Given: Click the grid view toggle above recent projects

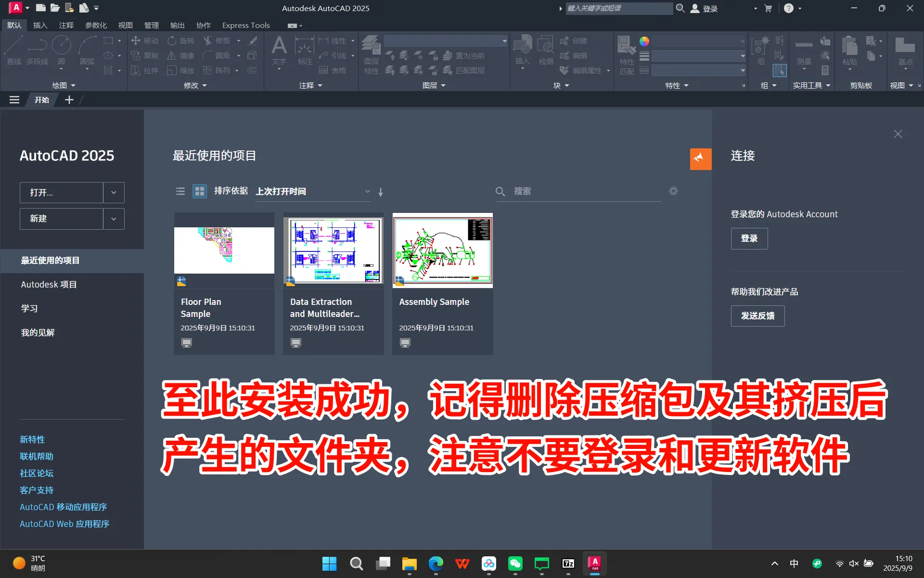Looking at the screenshot, I should tap(199, 191).
